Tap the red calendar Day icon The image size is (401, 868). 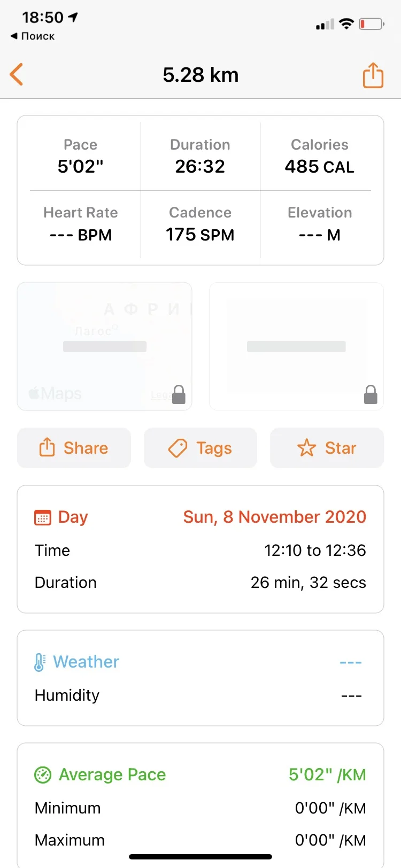[x=43, y=517]
